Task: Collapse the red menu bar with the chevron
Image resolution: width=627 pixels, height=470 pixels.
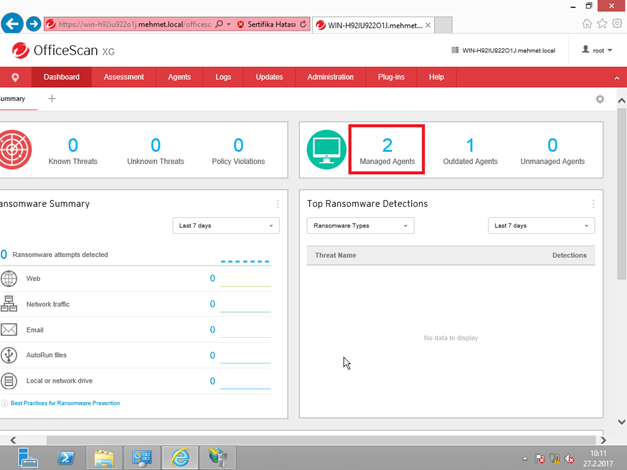Action: click(x=617, y=78)
